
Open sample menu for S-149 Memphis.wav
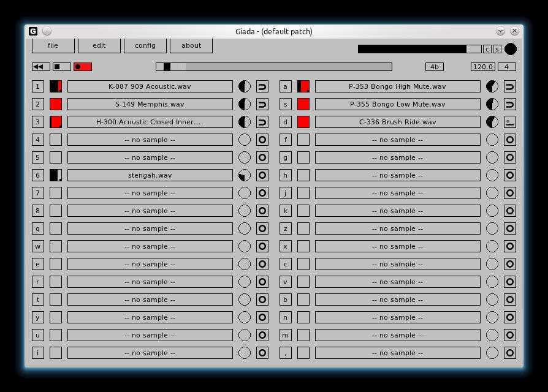150,104
